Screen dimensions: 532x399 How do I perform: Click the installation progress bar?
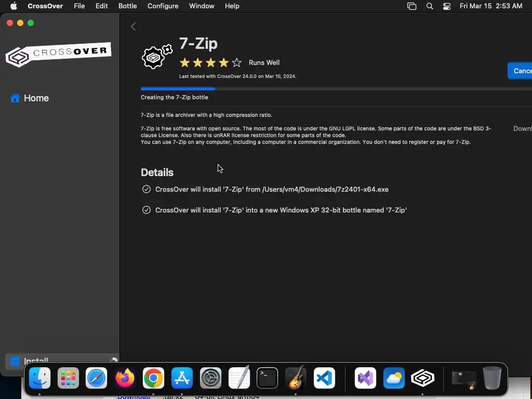[x=336, y=89]
